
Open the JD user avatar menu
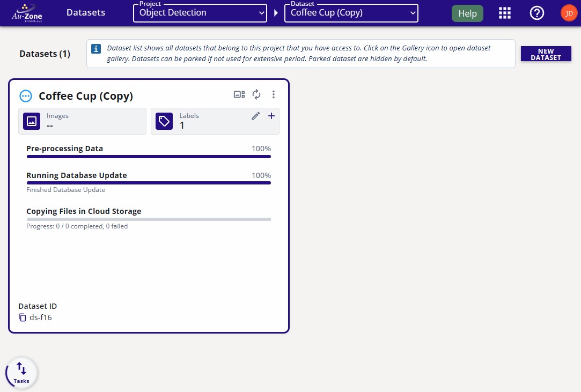pos(569,13)
